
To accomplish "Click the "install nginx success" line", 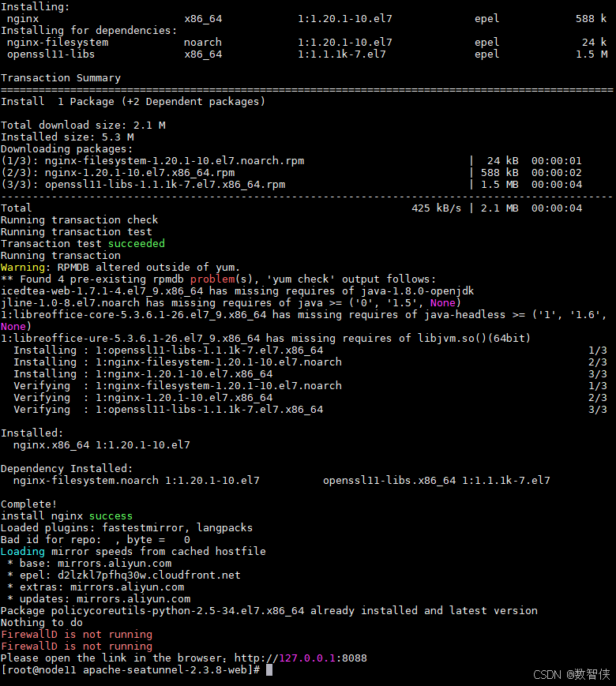I will pyautogui.click(x=66, y=515).
